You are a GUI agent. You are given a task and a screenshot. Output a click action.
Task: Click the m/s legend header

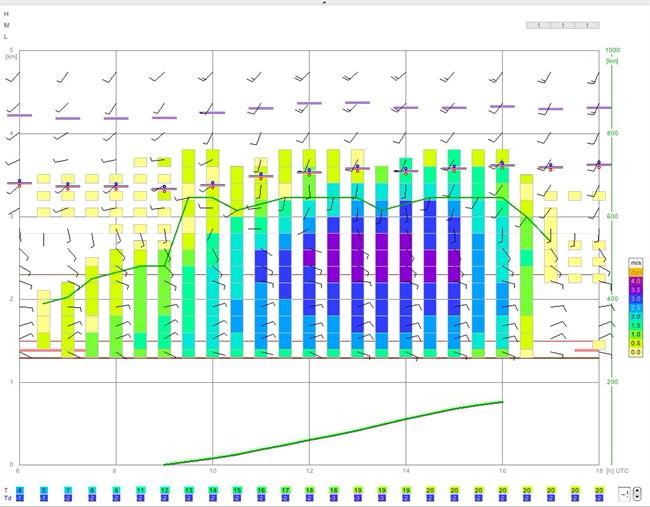pos(635,263)
